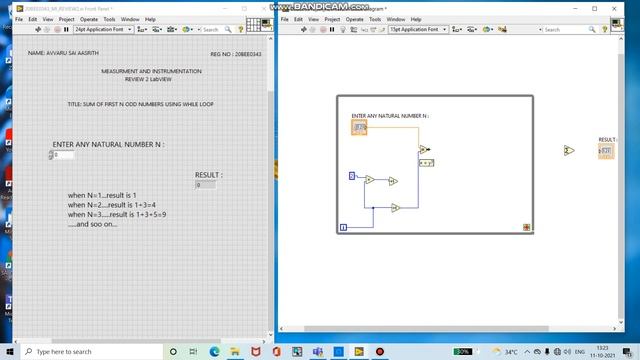This screenshot has width=640, height=360.
Task: Open Distribute Objects dropdown on the front panel
Action: pyautogui.click(x=157, y=29)
